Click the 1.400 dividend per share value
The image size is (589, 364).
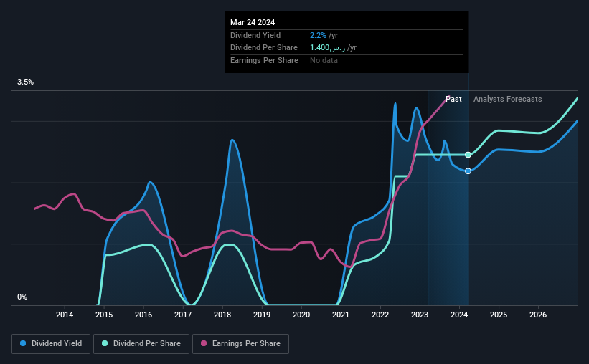(x=328, y=48)
